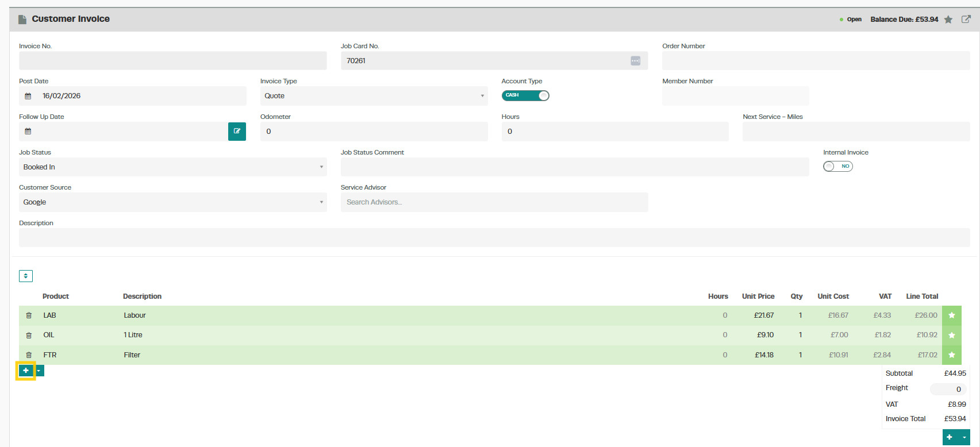Toggle the Internal Invoice NO switch
This screenshot has width=980, height=447.
[x=838, y=166]
